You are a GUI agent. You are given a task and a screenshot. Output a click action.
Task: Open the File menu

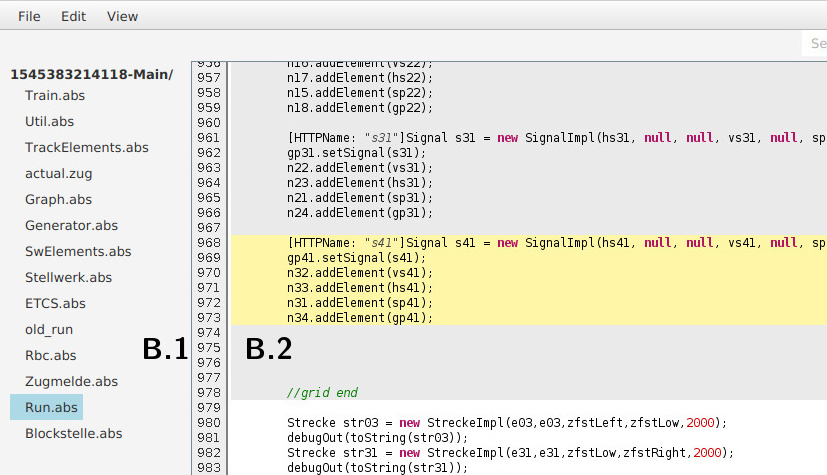point(29,17)
